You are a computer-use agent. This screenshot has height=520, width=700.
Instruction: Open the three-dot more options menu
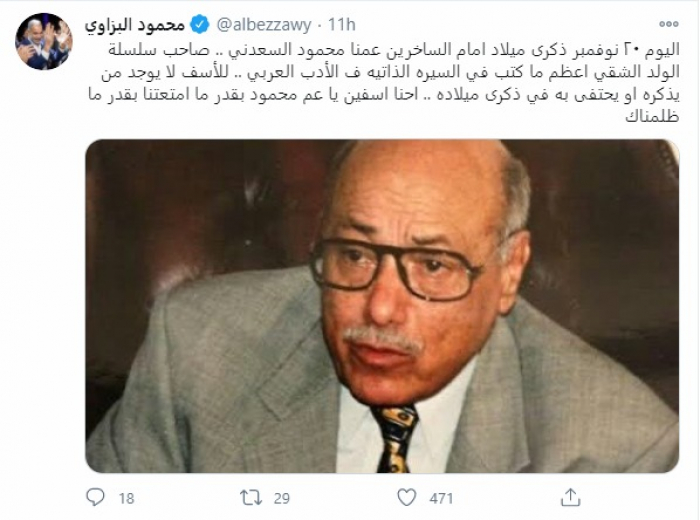point(669,24)
